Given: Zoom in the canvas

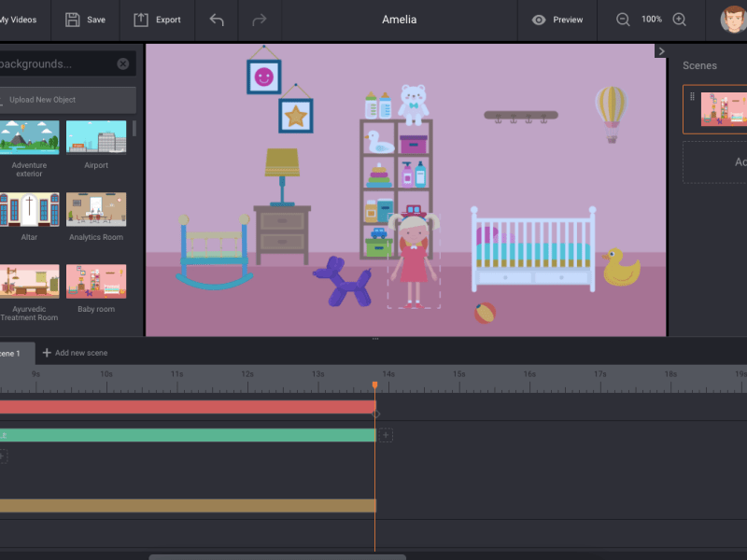Looking at the screenshot, I should [x=680, y=20].
